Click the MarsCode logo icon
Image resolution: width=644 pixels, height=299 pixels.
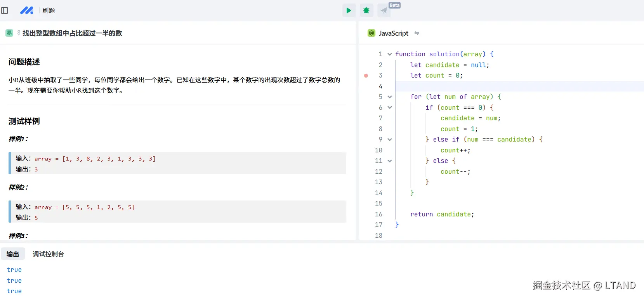point(26,10)
